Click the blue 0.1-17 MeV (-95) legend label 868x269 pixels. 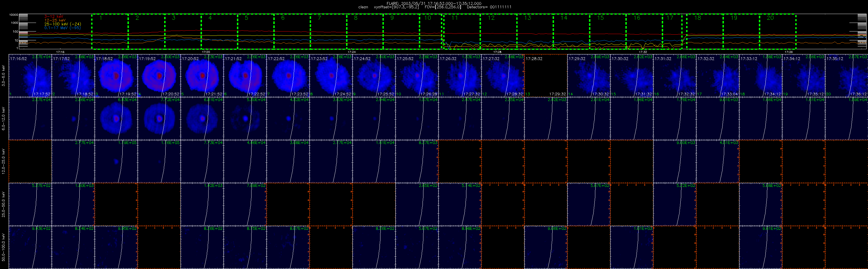63,27
